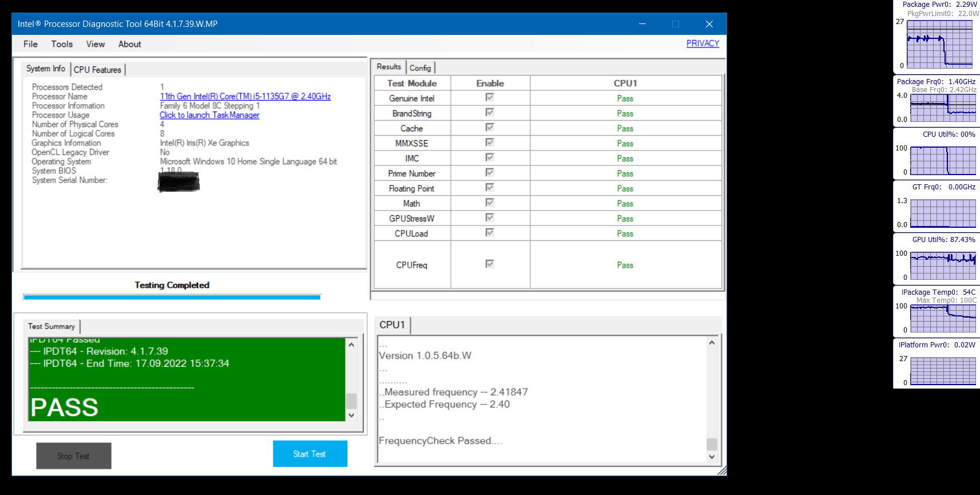Toggle the MMXSSE test checkbox
Viewport: 980px width, 495px height.
(x=490, y=142)
